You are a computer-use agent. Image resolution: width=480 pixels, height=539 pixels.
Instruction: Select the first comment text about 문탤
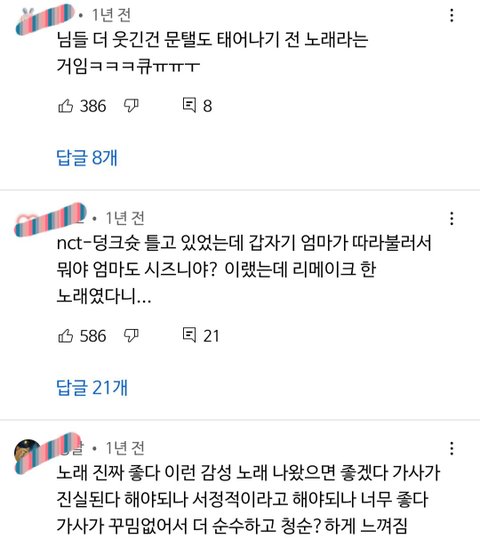[212, 53]
